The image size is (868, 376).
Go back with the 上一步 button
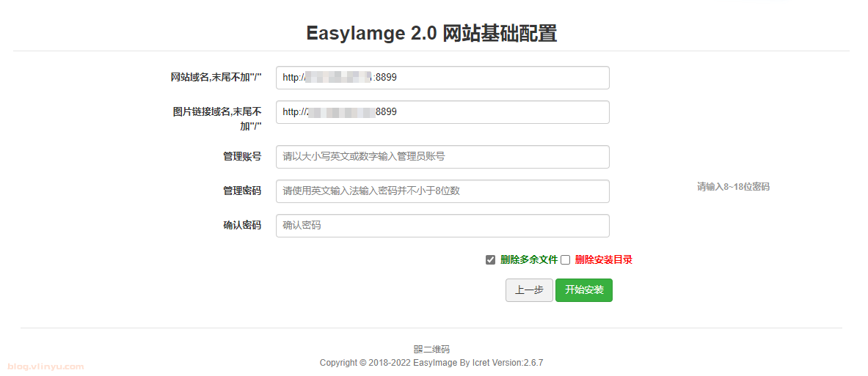[x=529, y=290]
